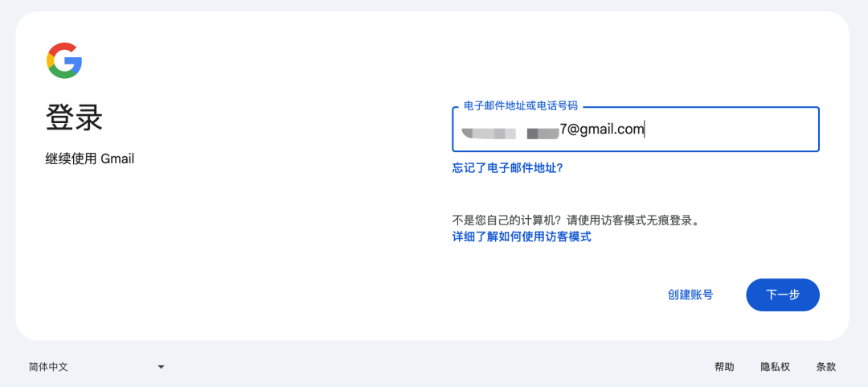Focus the 电子邮件地址或电话号码 input field
This screenshot has width=868, height=387.
tap(636, 130)
